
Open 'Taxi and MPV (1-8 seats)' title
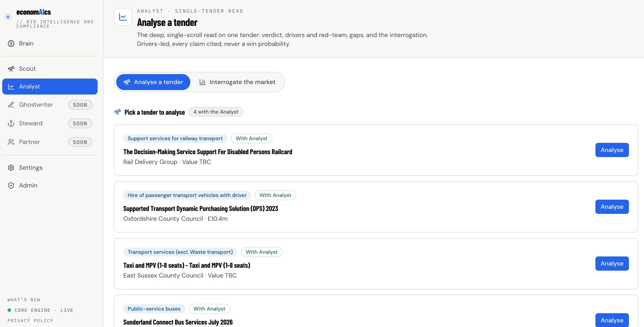coord(187,265)
